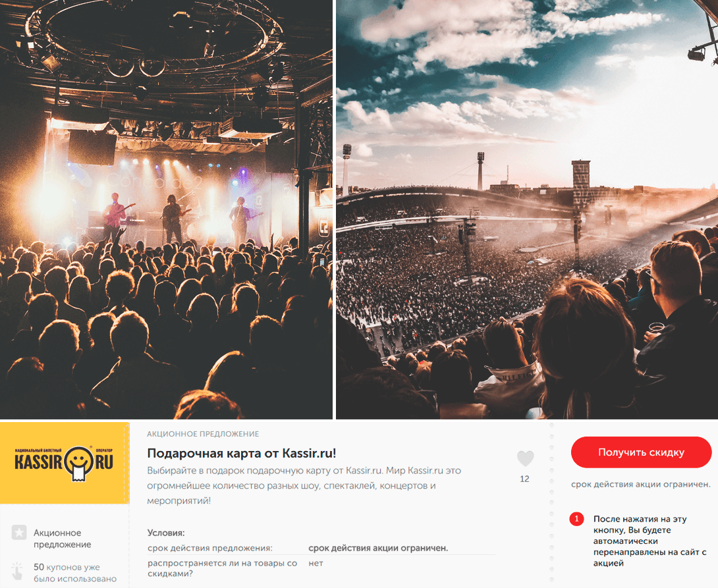718x588 pixels.
Task: Click the red number 1 step badge
Action: (576, 519)
